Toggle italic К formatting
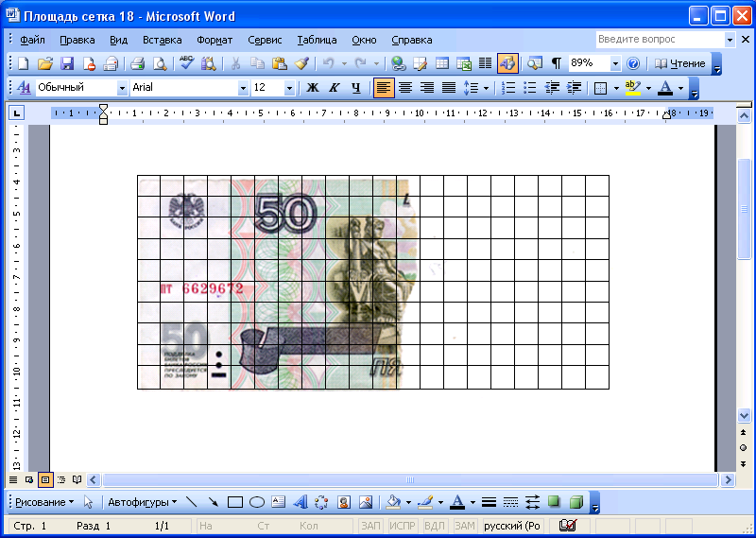Screen dimensions: 756x538 335,87
